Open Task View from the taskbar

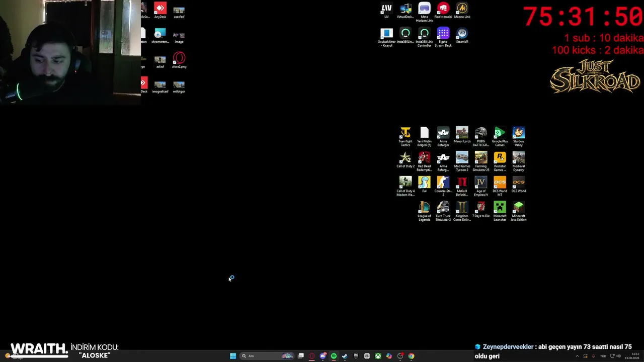click(301, 356)
